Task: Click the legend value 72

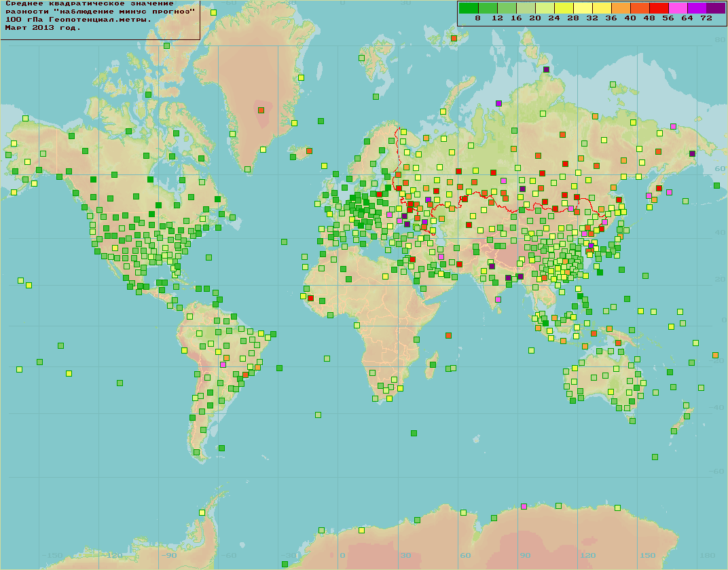Action: click(x=706, y=18)
